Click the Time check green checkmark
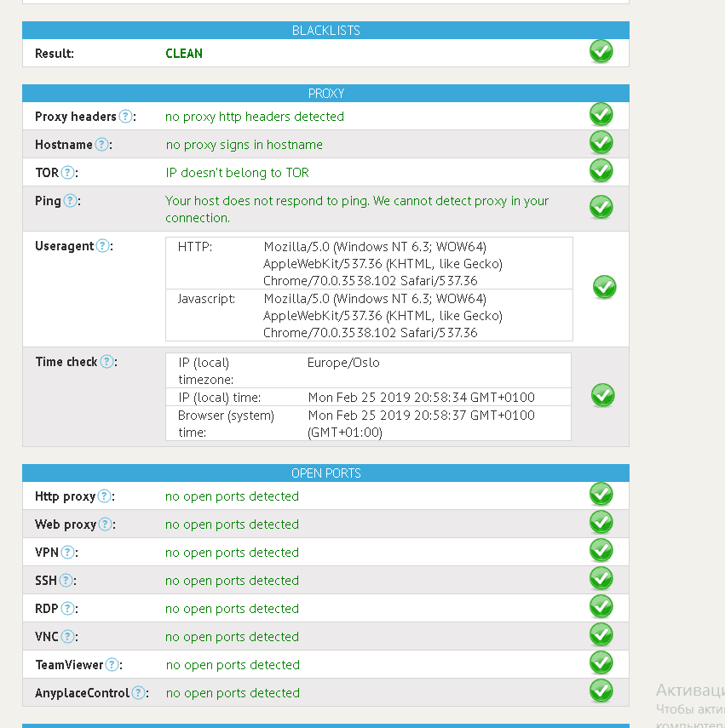Viewport: 725px width, 728px height. 602,395
